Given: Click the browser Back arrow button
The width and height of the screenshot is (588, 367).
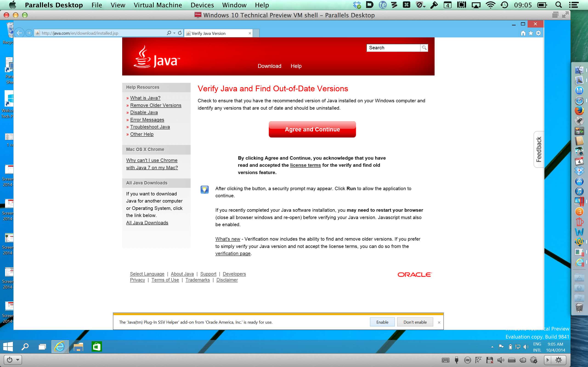Looking at the screenshot, I should pyautogui.click(x=20, y=33).
